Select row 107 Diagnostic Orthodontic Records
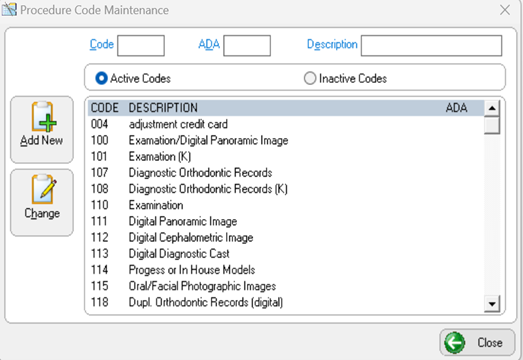This screenshot has height=360, width=523. tap(286, 172)
